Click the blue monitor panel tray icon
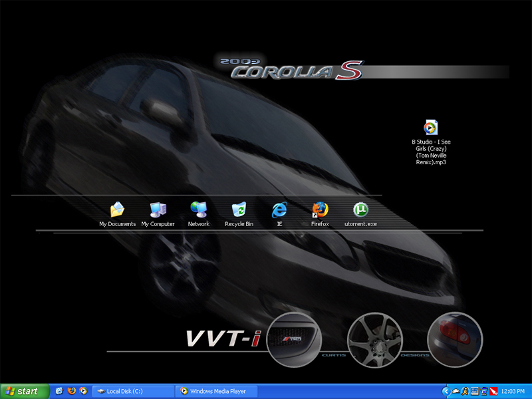Viewport: 532px width, 399px height. [474, 391]
